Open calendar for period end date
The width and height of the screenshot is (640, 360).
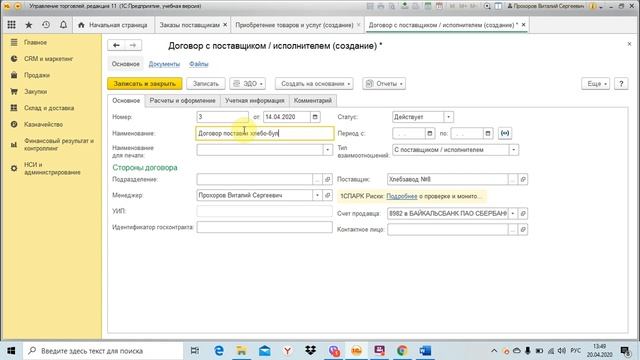point(488,133)
